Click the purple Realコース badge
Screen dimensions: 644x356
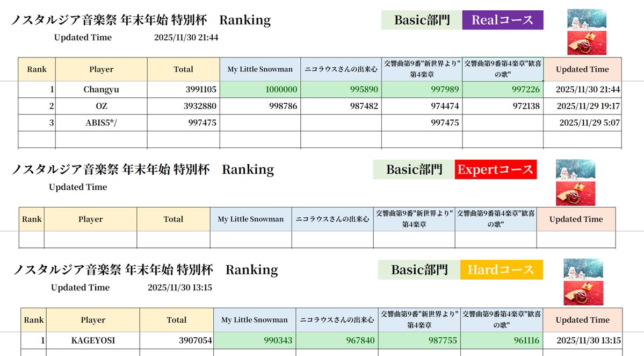(503, 20)
